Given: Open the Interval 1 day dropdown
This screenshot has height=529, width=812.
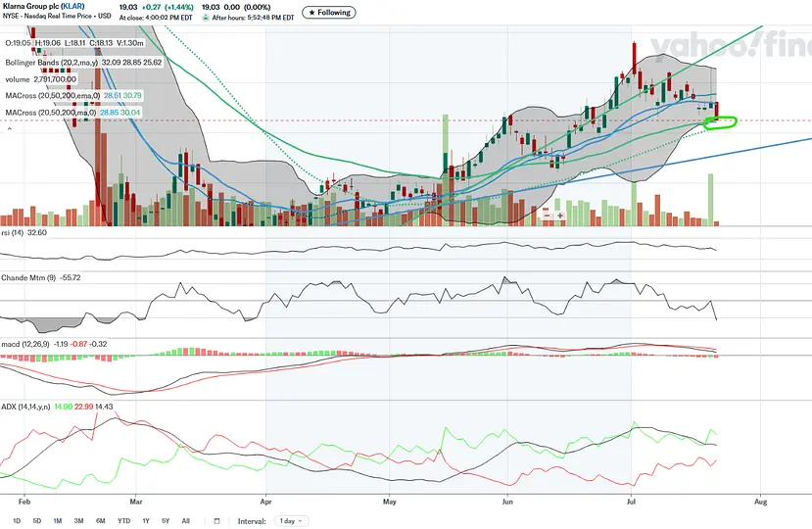Looking at the screenshot, I should pos(293,521).
